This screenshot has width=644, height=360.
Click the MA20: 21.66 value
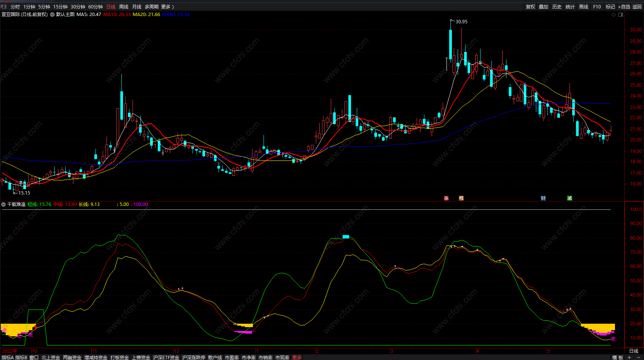pyautogui.click(x=146, y=15)
